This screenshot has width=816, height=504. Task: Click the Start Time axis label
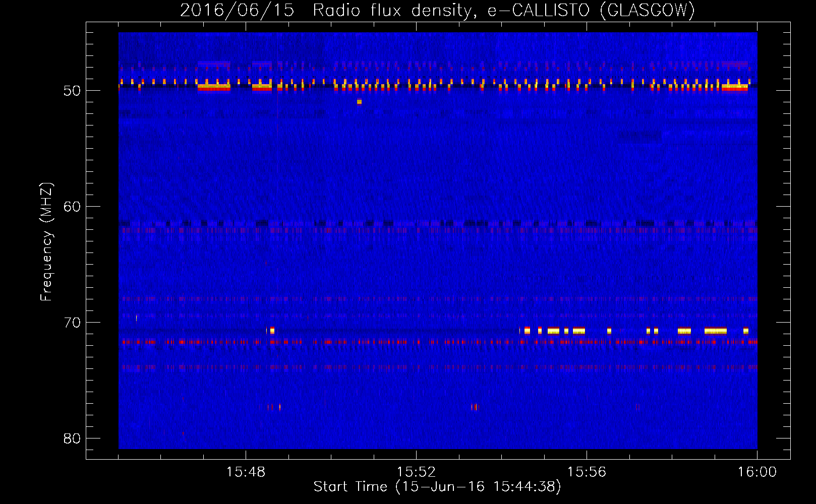[x=437, y=487]
